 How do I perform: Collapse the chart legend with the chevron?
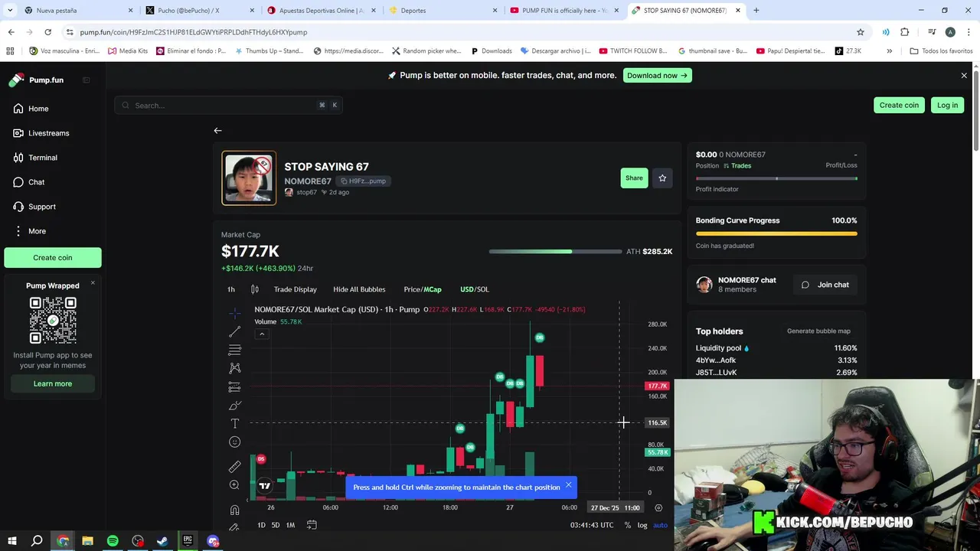[262, 334]
